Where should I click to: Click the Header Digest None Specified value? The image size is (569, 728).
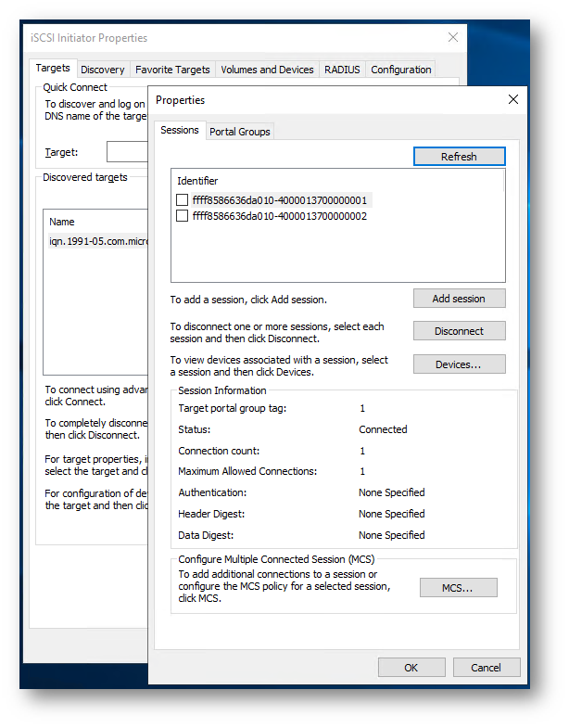click(x=392, y=514)
